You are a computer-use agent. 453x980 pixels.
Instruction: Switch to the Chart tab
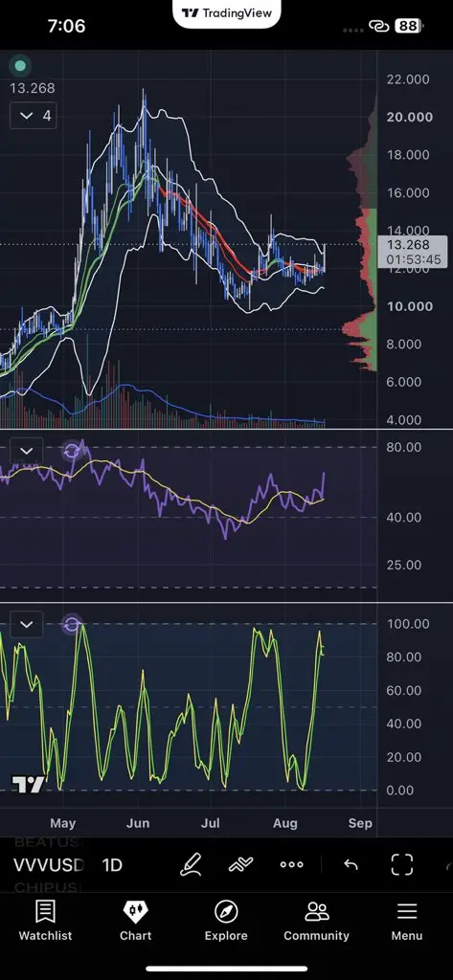pyautogui.click(x=136, y=921)
